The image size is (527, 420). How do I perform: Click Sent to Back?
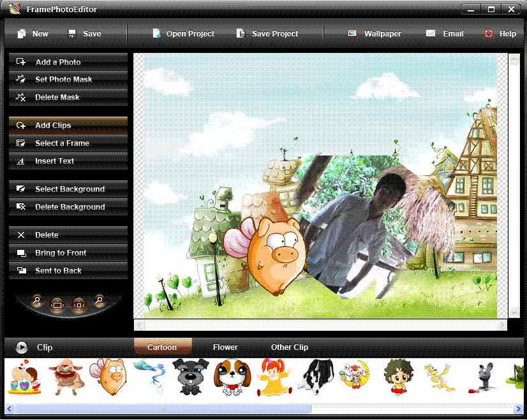pos(68,271)
